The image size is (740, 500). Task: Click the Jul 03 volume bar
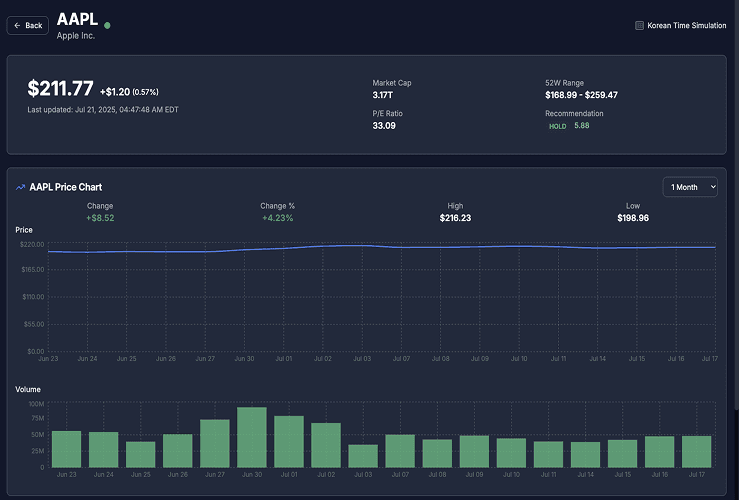coord(363,456)
